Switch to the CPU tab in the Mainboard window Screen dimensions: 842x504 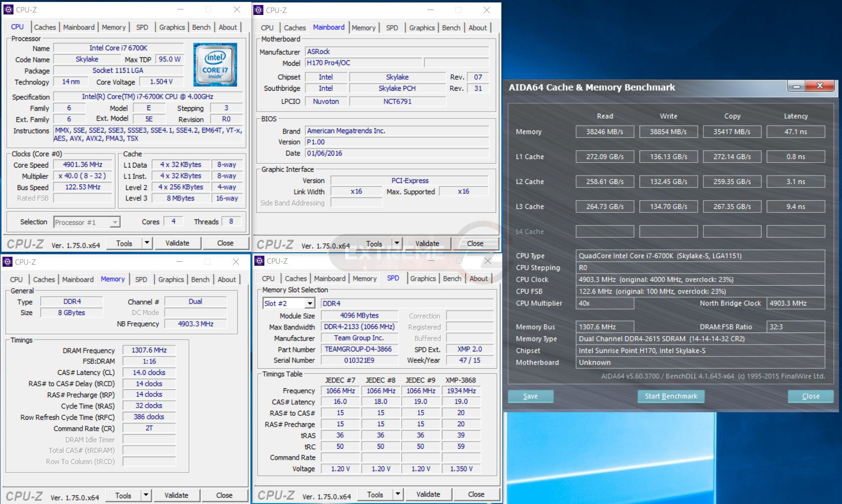click(x=267, y=28)
